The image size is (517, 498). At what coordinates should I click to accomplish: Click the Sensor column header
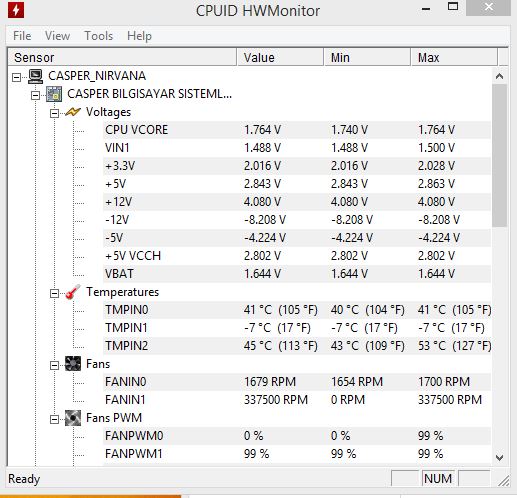tap(122, 57)
